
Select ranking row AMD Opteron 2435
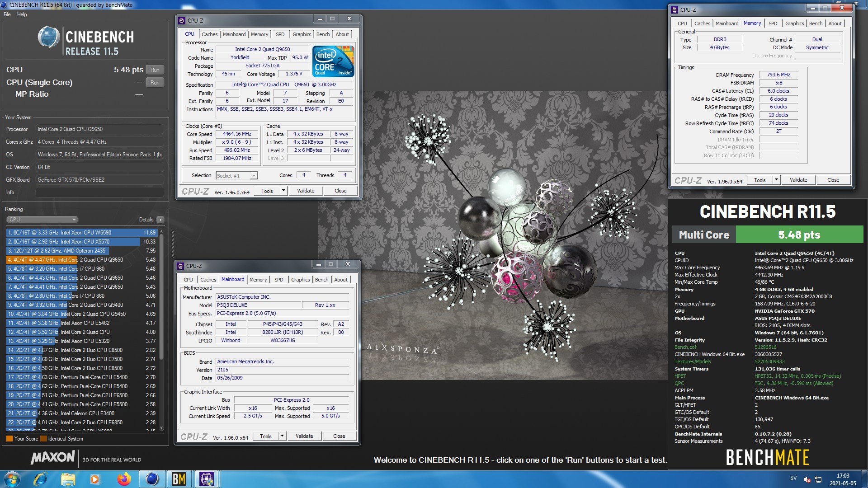81,251
